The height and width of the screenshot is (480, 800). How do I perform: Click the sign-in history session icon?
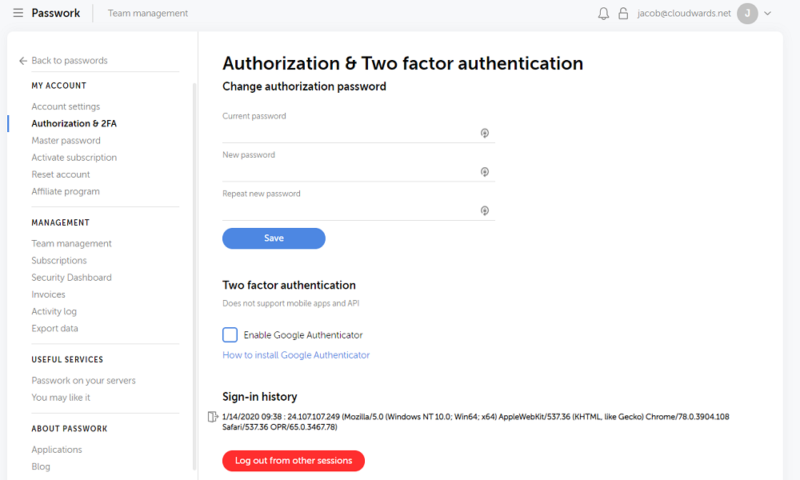pyautogui.click(x=212, y=416)
